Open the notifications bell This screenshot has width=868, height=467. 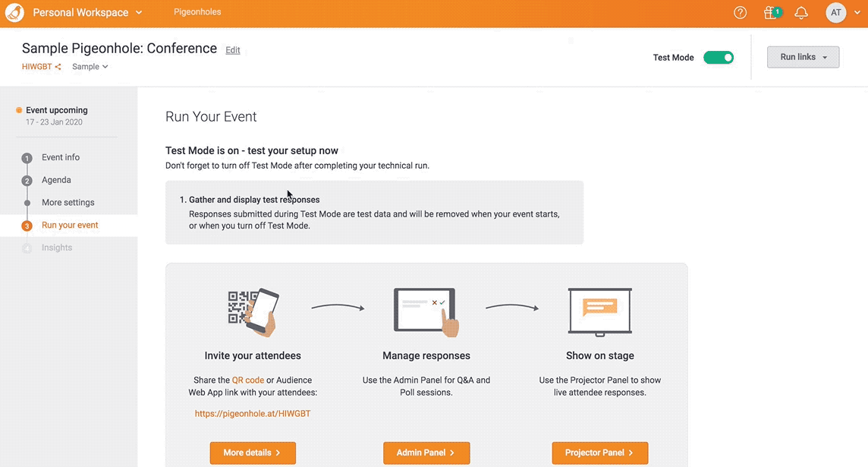pos(801,12)
